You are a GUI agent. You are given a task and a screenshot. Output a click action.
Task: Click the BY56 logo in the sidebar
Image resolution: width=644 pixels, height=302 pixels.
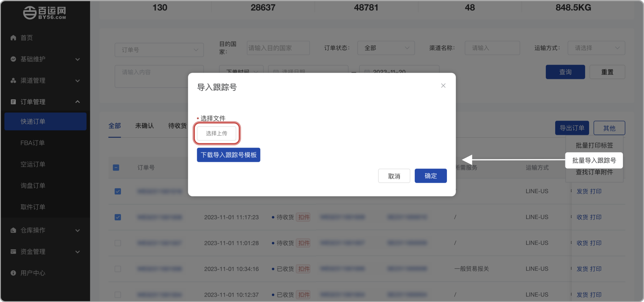click(45, 13)
